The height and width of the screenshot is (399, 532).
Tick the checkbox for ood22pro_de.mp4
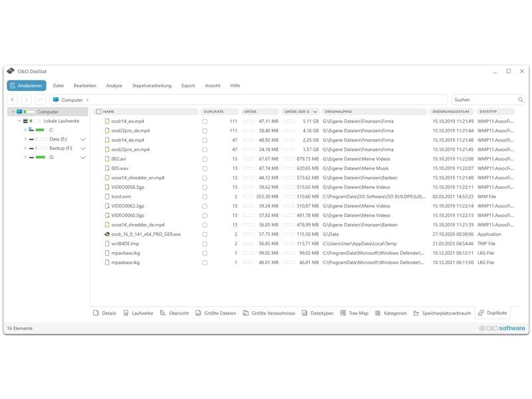point(205,131)
